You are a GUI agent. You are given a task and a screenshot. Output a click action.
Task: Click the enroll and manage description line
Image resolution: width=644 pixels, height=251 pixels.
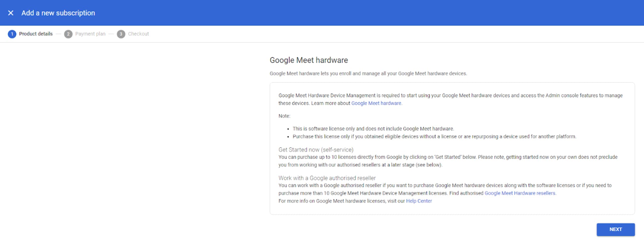click(x=368, y=73)
